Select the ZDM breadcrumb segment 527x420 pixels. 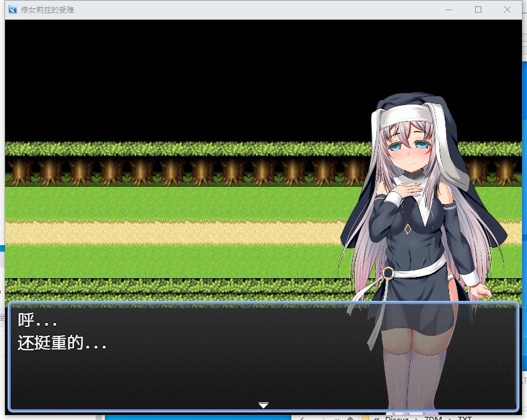tap(435, 418)
